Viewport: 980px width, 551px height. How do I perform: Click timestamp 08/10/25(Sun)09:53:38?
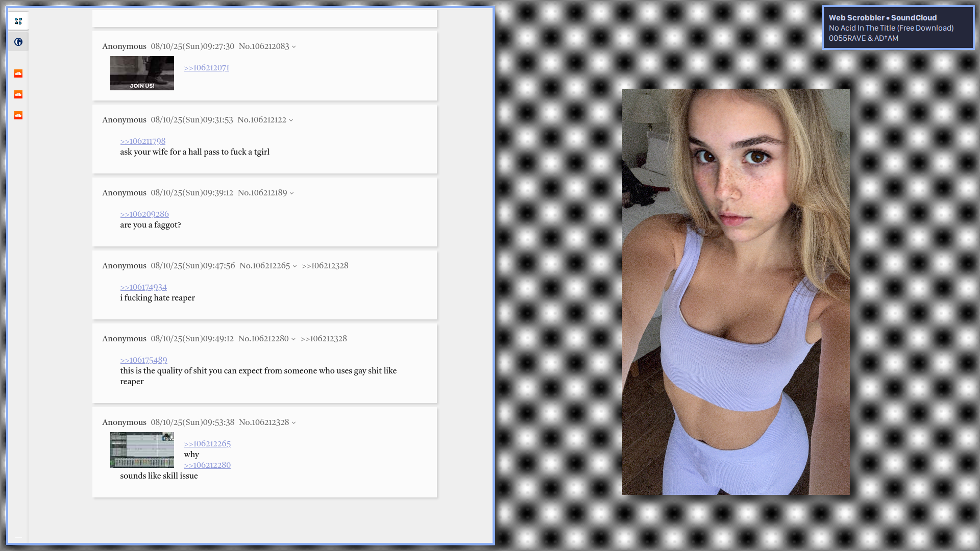point(192,422)
